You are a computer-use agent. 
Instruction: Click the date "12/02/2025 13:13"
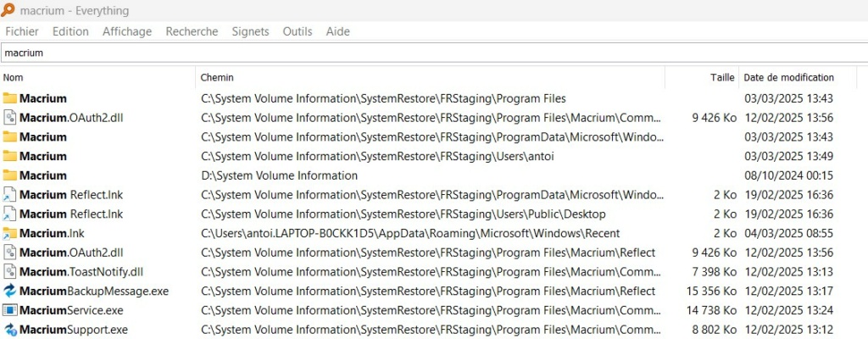789,271
